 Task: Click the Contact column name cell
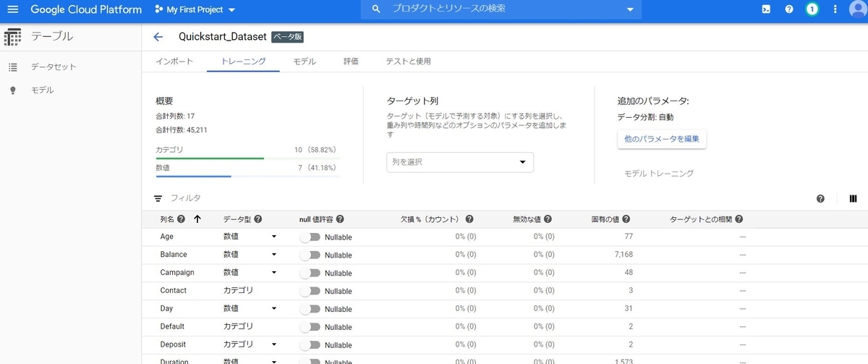[174, 291]
